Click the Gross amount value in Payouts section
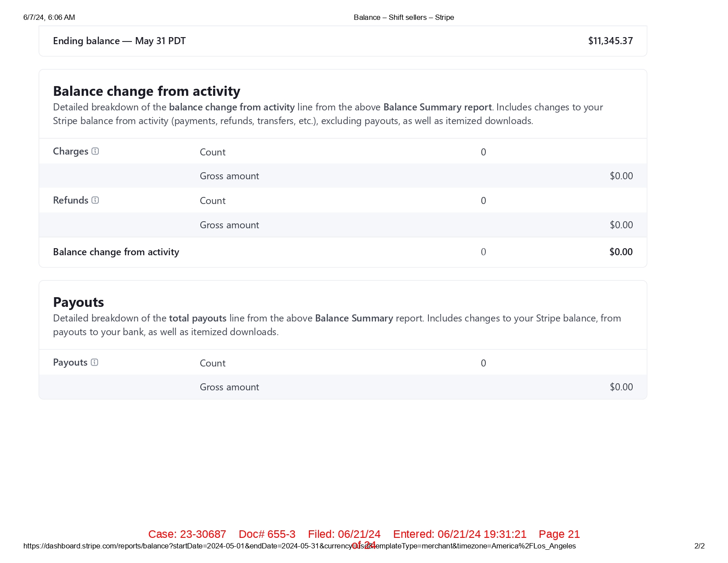Viewport: 728px width, 563px height. coord(621,387)
